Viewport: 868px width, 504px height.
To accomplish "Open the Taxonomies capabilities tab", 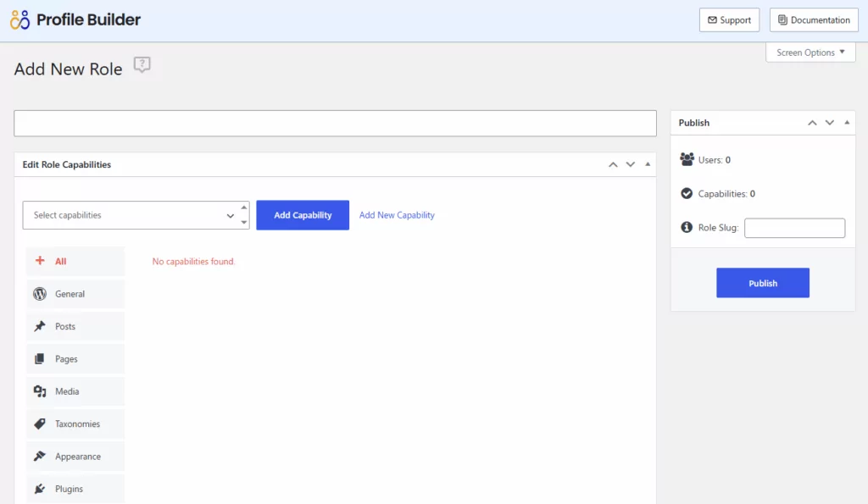I will pyautogui.click(x=75, y=424).
